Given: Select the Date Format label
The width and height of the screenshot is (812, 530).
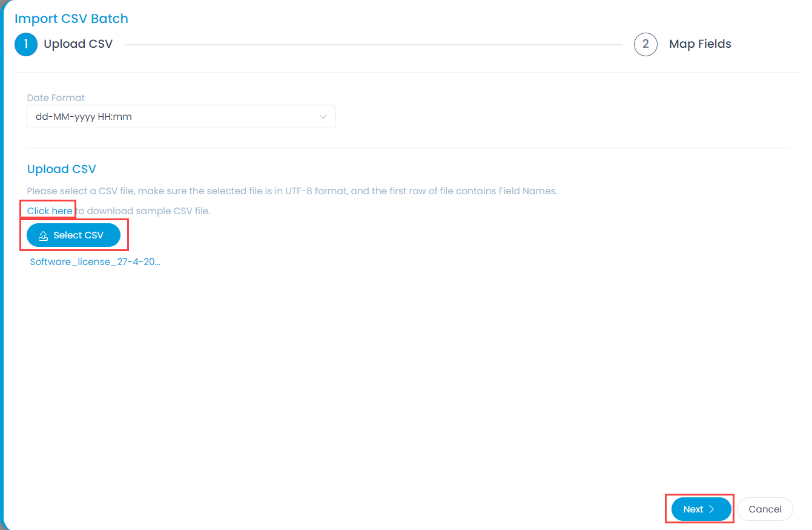Looking at the screenshot, I should click(56, 97).
